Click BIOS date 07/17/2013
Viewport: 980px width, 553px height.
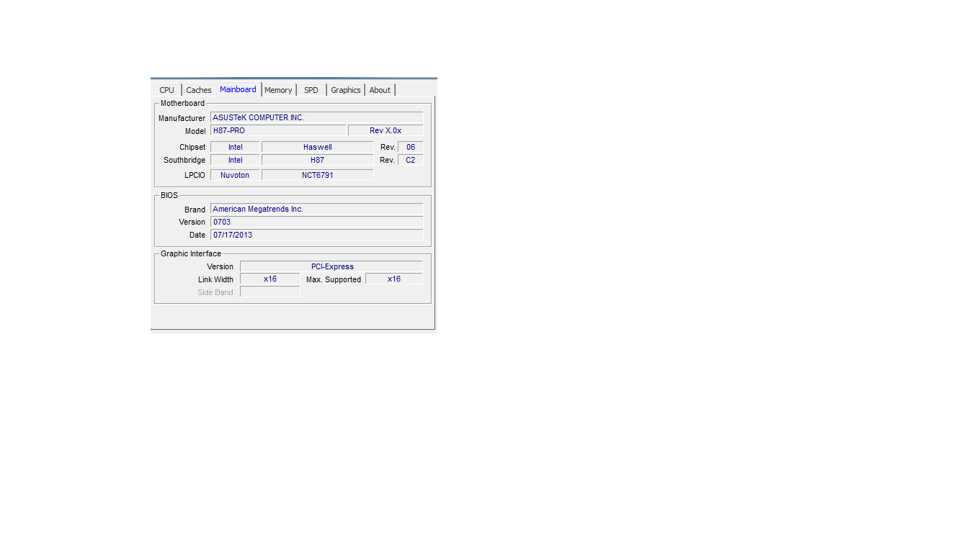[x=317, y=235]
